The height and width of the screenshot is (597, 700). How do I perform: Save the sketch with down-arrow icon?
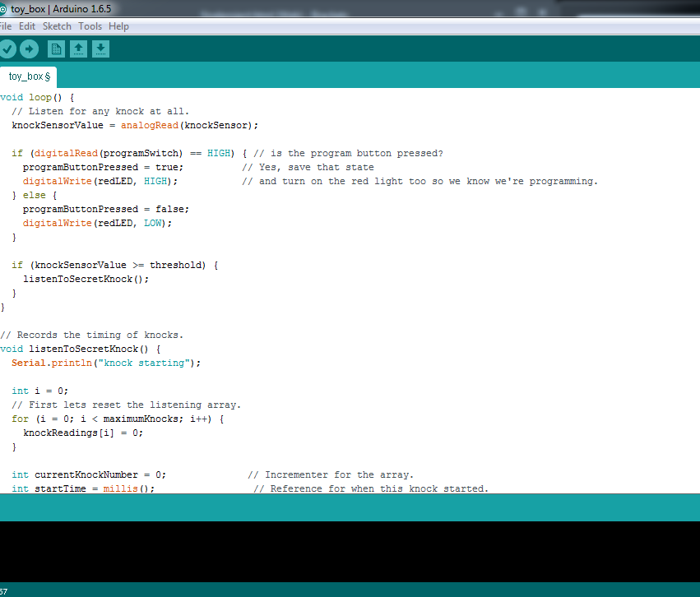coord(101,49)
